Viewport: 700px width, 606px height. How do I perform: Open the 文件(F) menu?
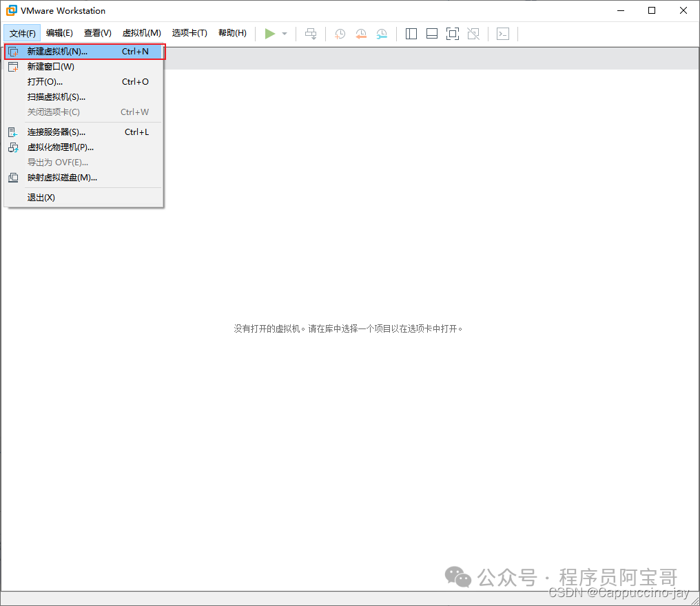point(22,34)
